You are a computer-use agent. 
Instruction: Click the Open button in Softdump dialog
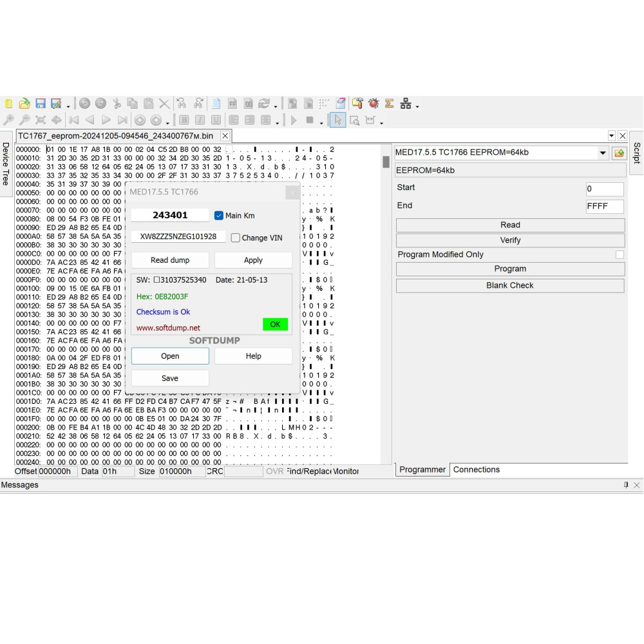170,356
